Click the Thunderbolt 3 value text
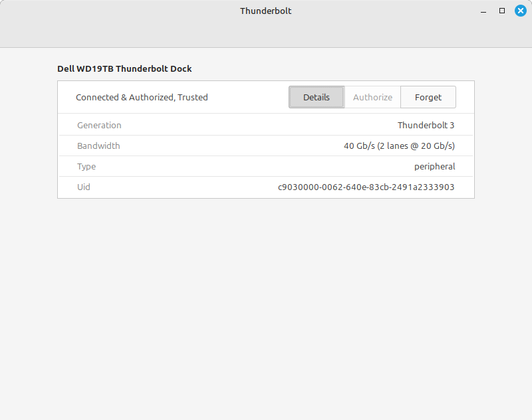Viewport: 532px width, 420px height. click(x=426, y=125)
